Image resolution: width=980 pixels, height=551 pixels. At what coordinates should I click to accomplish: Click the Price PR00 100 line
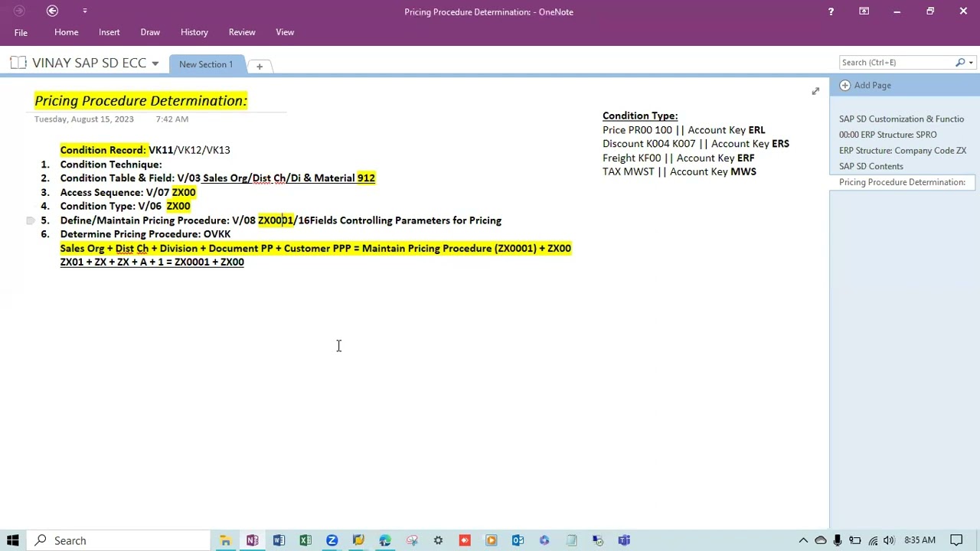tap(684, 130)
